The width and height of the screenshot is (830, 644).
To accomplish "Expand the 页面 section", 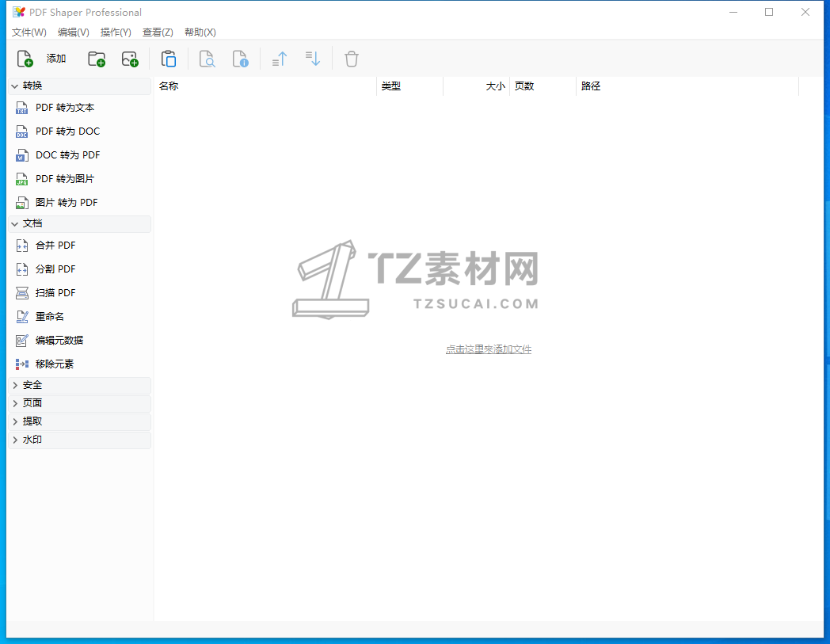I will tap(79, 403).
